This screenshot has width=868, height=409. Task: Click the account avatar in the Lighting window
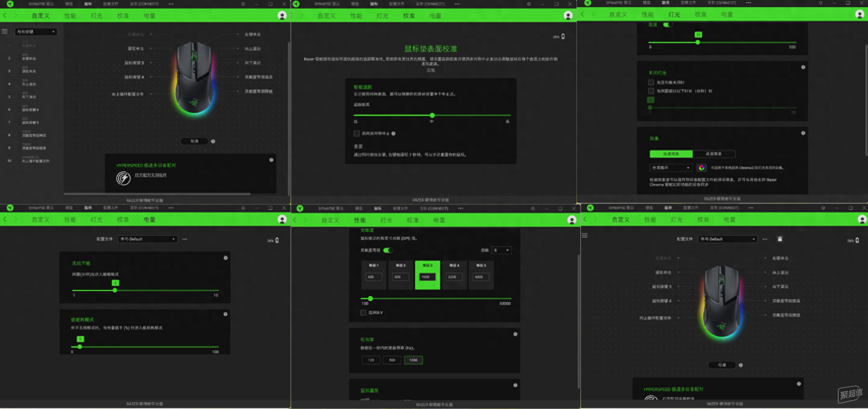[860, 14]
